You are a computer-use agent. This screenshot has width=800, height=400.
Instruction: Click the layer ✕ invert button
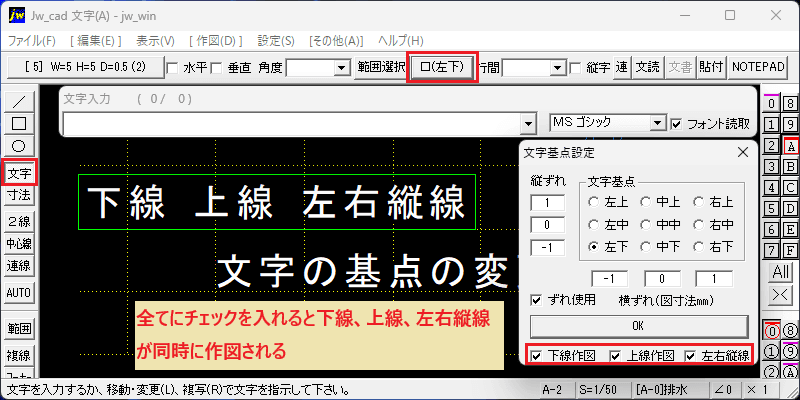tap(781, 295)
